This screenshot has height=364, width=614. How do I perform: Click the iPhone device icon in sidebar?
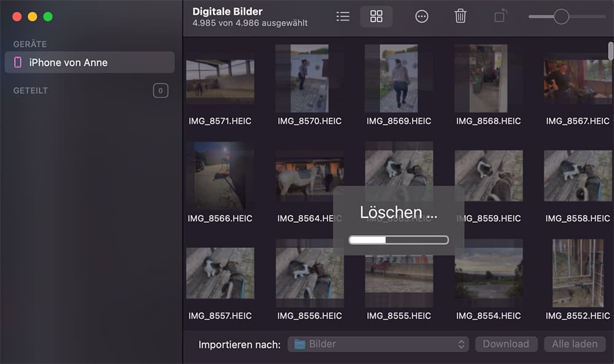point(18,63)
